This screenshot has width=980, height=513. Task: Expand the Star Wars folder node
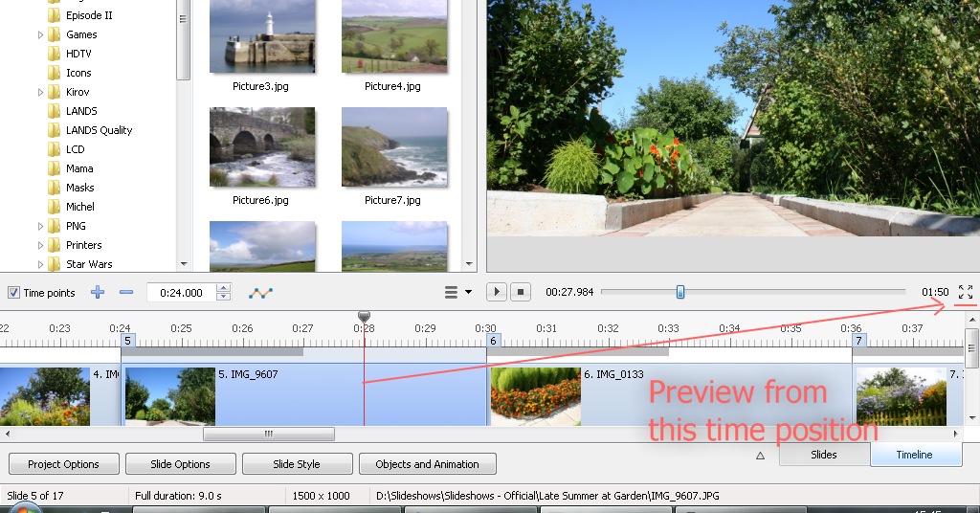tap(41, 264)
